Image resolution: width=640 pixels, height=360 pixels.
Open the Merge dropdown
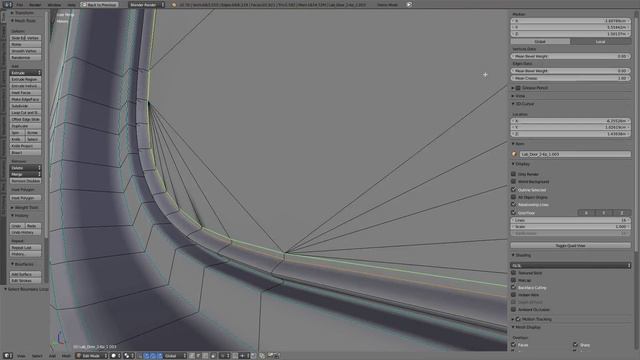coord(26,174)
